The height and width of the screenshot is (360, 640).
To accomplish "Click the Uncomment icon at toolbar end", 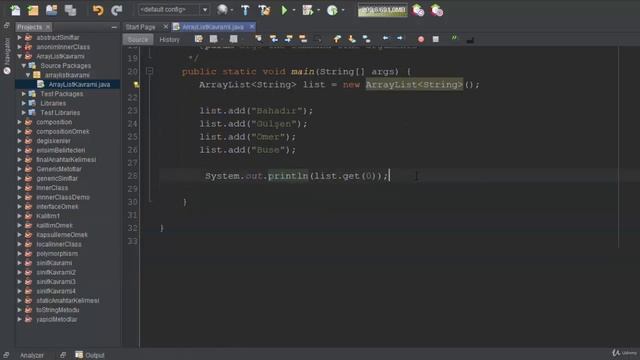I will pyautogui.click(x=470, y=40).
